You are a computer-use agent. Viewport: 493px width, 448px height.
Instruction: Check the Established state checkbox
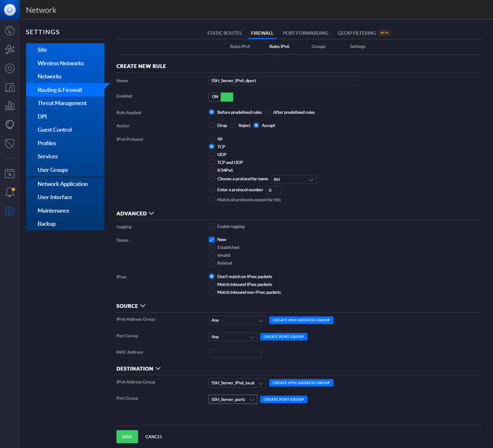point(212,248)
